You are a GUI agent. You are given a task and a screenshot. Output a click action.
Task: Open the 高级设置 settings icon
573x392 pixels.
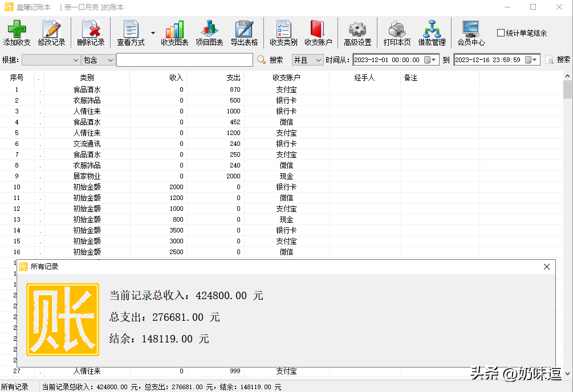[359, 32]
